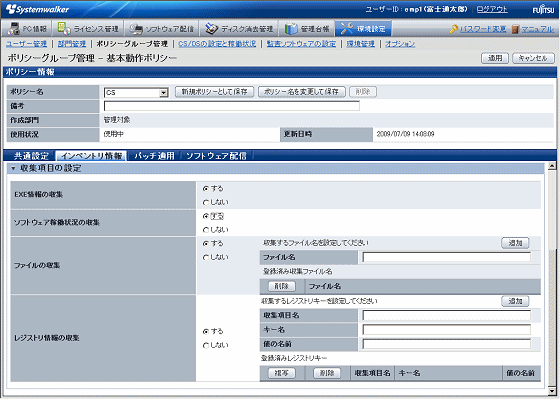The height and width of the screenshot is (399, 560).
Task: Click the パスワード変更 link
Action: (x=483, y=29)
